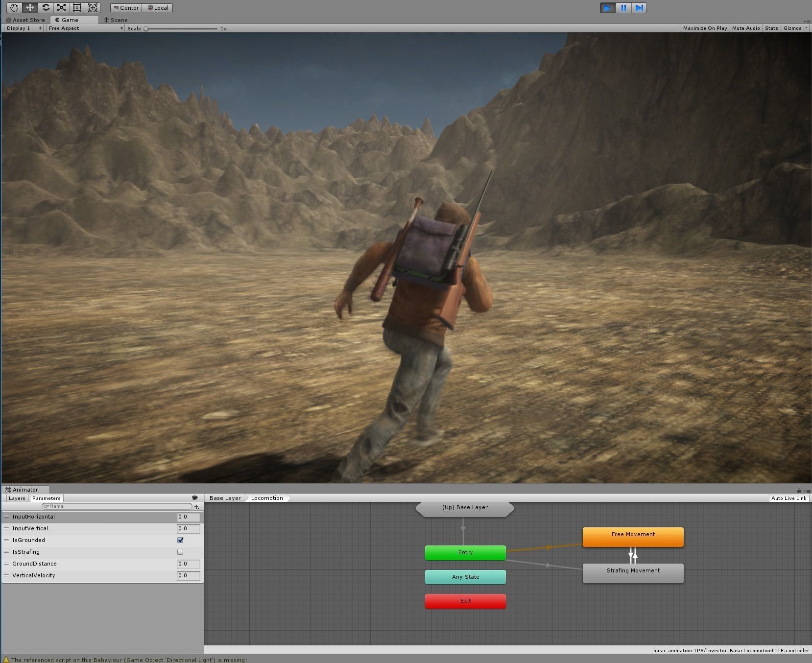The width and height of the screenshot is (812, 663).
Task: Switch to the Scene tab
Action: point(116,20)
